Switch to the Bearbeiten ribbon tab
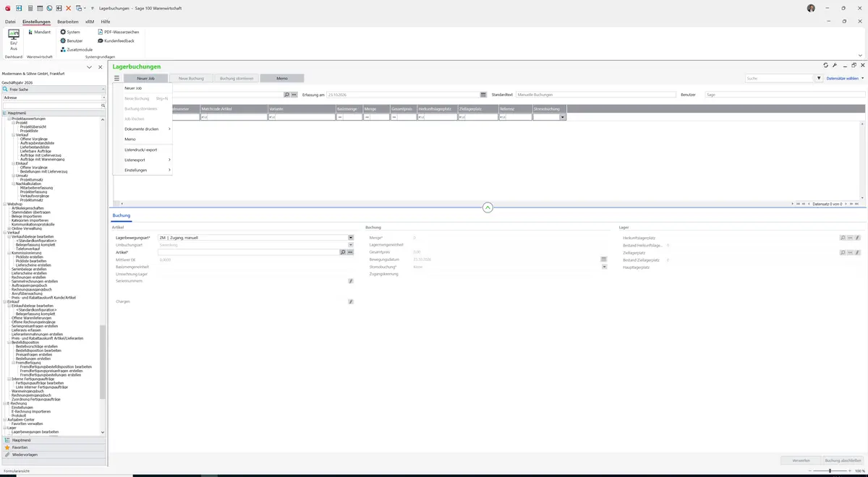868x477 pixels. point(68,22)
